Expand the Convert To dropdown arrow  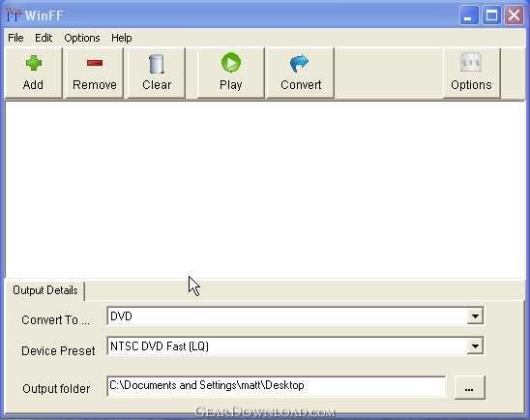(475, 316)
